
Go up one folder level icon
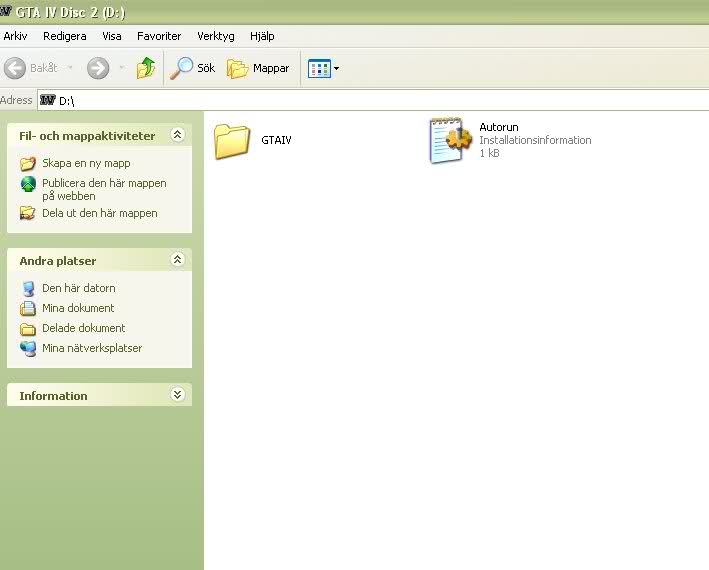click(146, 68)
